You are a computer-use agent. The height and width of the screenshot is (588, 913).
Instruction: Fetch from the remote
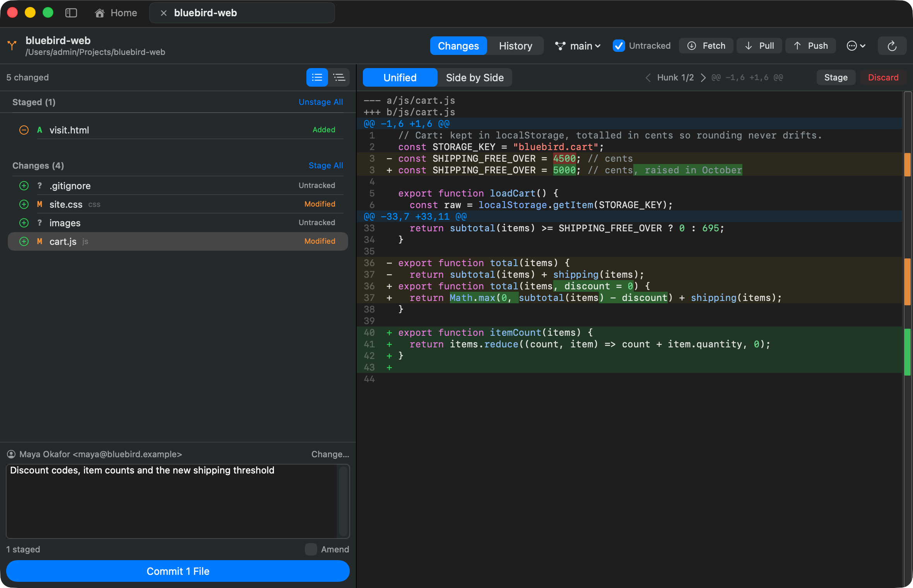click(706, 46)
